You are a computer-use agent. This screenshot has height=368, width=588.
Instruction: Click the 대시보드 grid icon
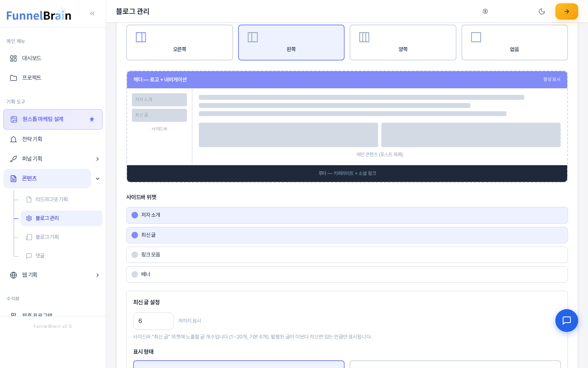[13, 58]
